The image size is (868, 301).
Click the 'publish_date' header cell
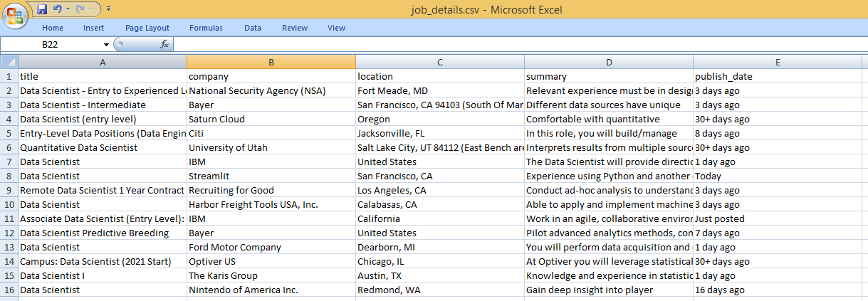[x=778, y=76]
